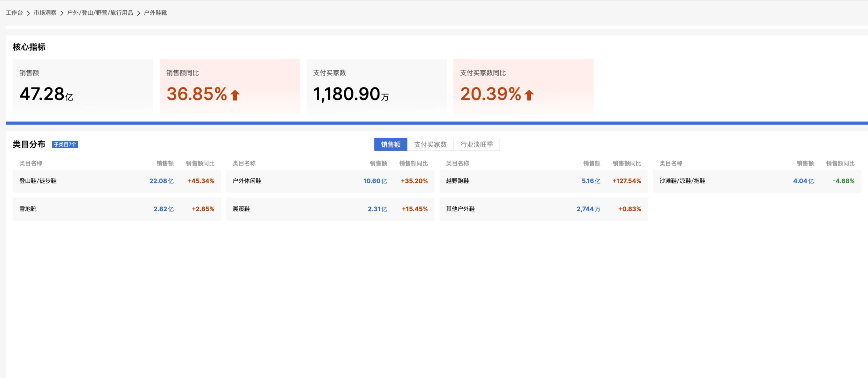The width and height of the screenshot is (868, 378).
Task: Switch to 行业淡旺季 tab
Action: tap(477, 145)
